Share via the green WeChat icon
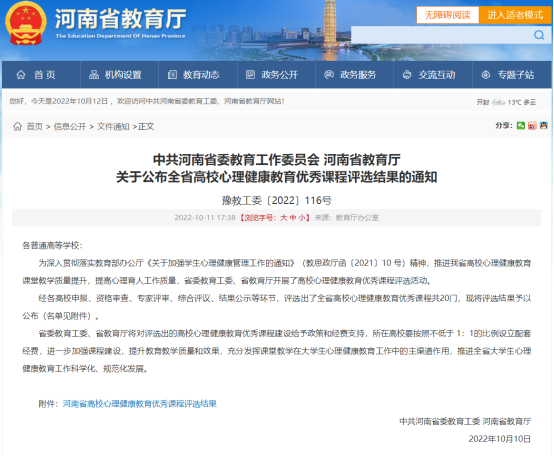 click(521, 125)
